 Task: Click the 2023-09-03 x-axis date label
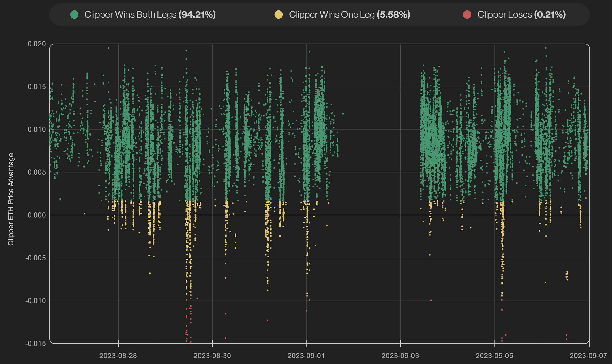tap(400, 356)
